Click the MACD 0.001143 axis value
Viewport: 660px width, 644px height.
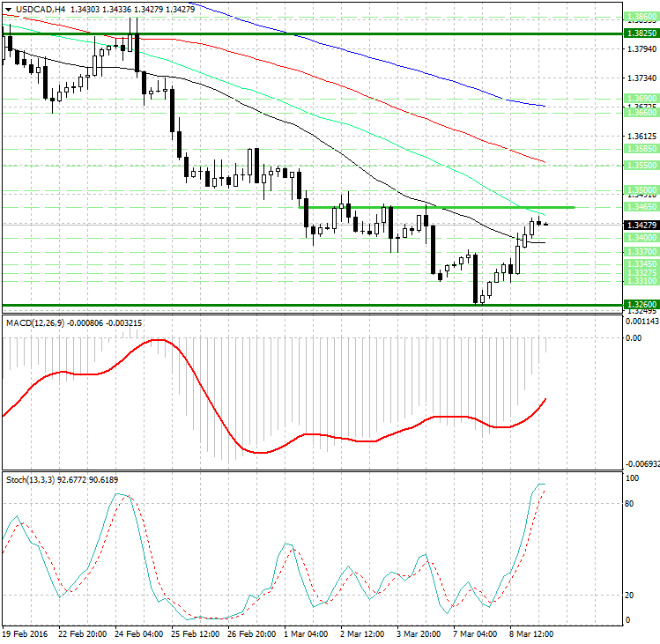click(642, 322)
